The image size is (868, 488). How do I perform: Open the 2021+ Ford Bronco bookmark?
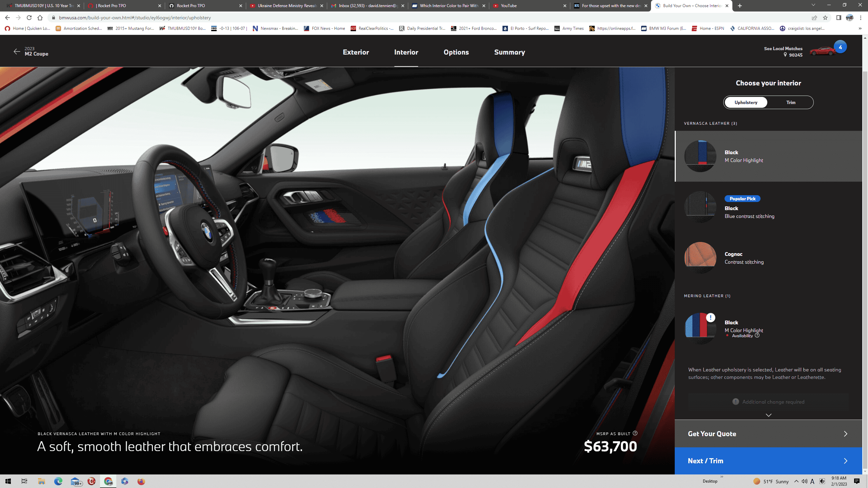pos(474,28)
